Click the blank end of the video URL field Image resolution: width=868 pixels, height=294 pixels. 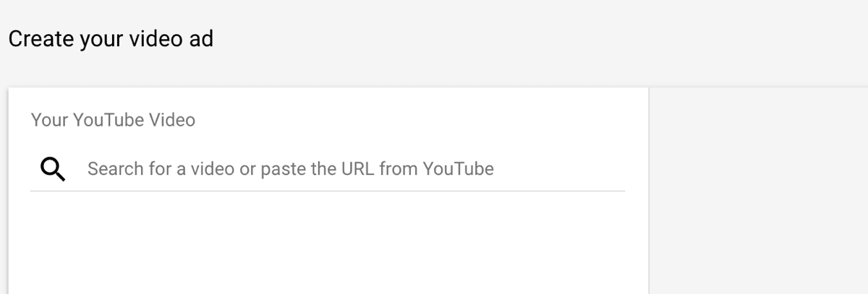[x=559, y=169]
